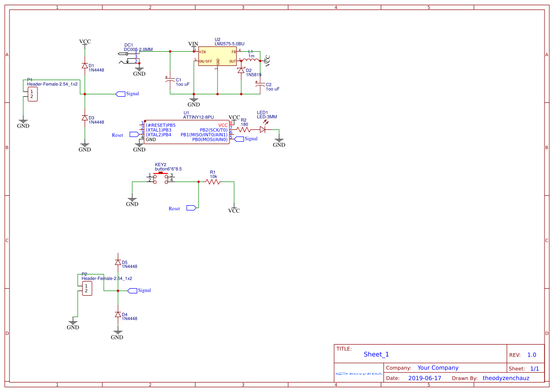Select the LM2575-5.0BU regulator U2 symbol
Screen dimensions: 554x392
point(217,57)
